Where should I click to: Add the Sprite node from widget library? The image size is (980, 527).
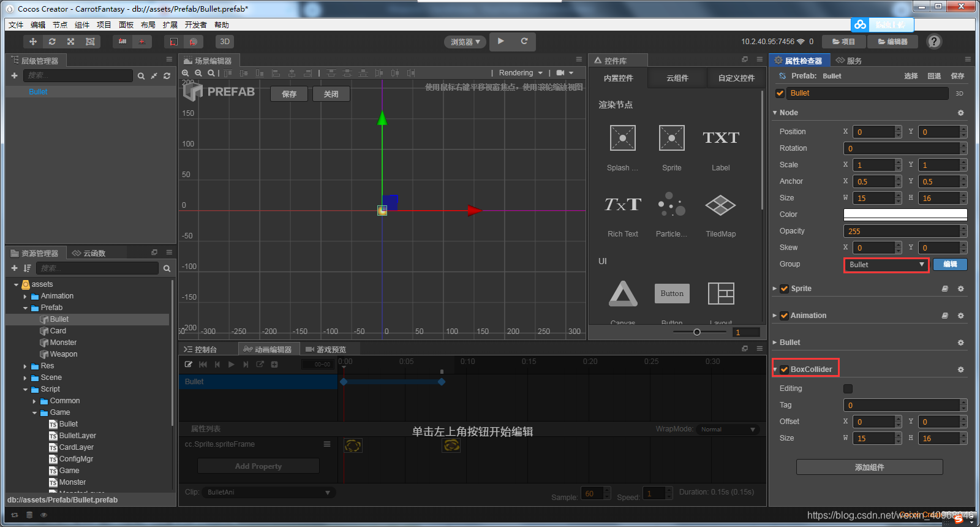(x=672, y=148)
